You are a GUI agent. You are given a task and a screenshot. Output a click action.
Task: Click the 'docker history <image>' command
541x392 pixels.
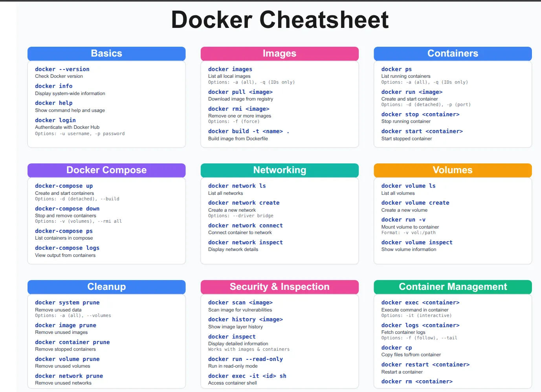click(246, 319)
